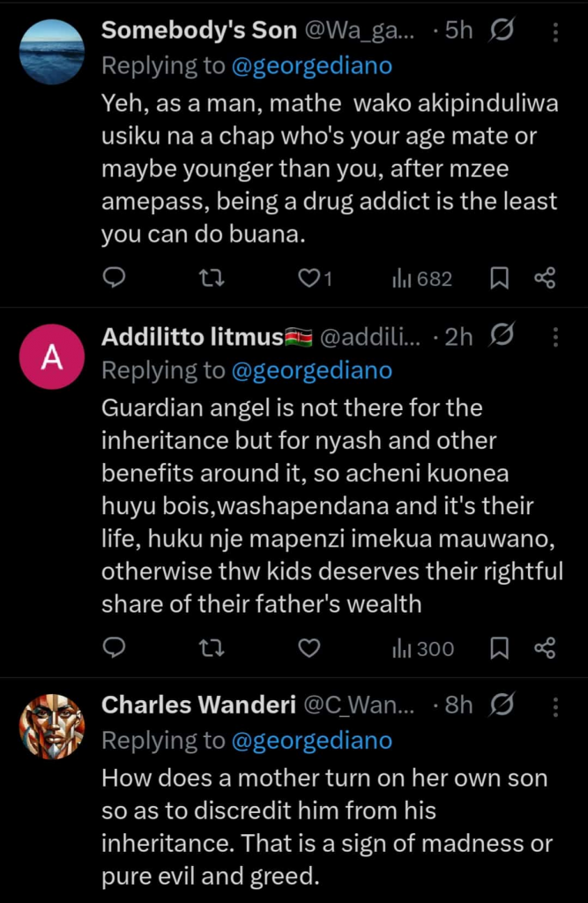Retweet Addilitto litmus post
The image size is (588, 903).
click(211, 649)
